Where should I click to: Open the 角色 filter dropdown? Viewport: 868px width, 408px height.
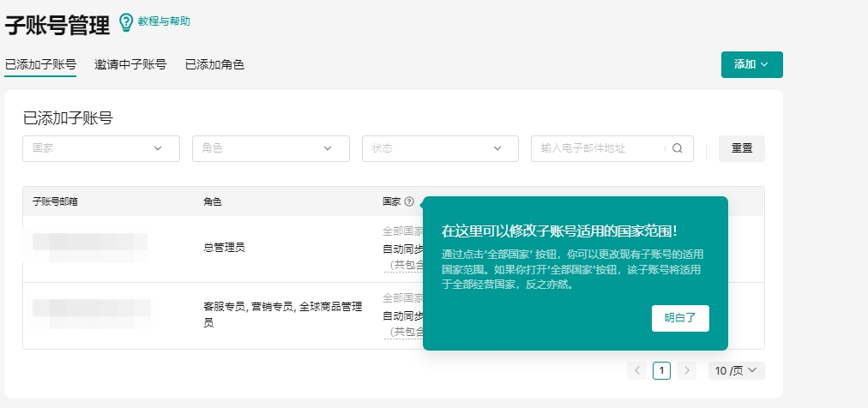click(270, 148)
